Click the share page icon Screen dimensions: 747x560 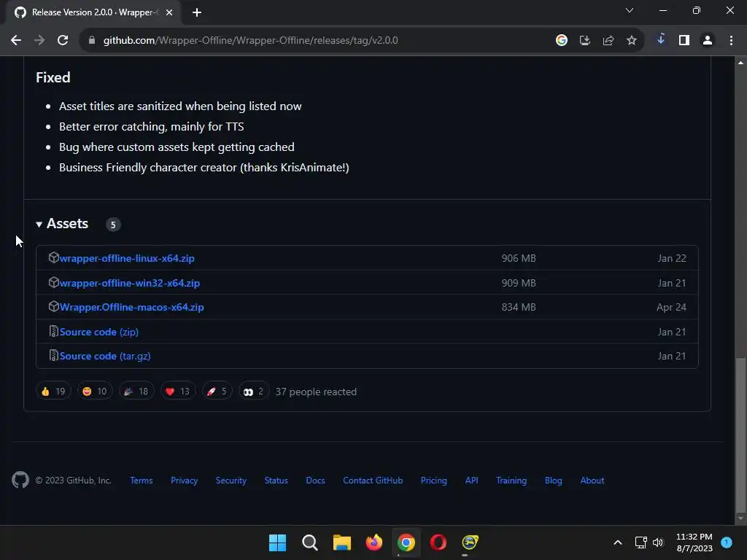pyautogui.click(x=608, y=41)
